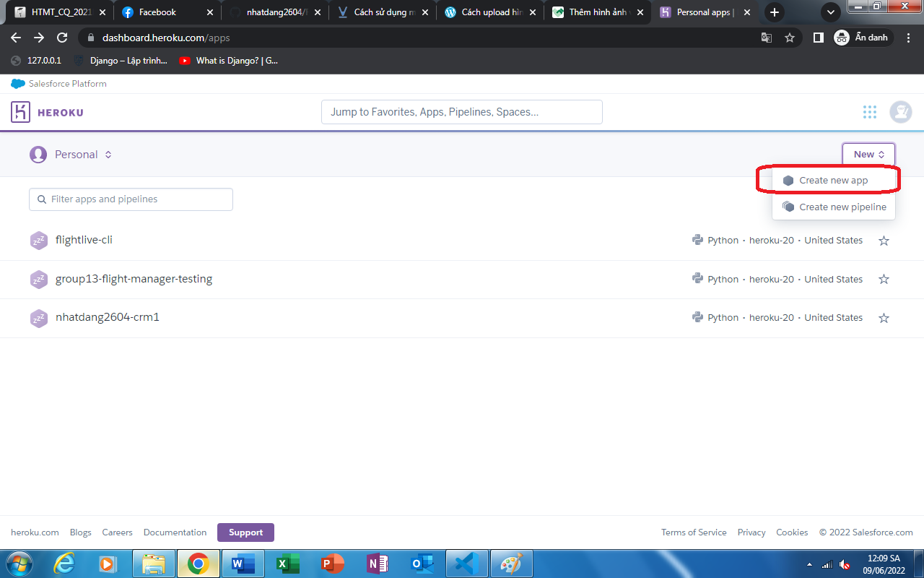Open Microsoft Word from the taskbar
Screen dimensions: 924x578
(x=243, y=564)
